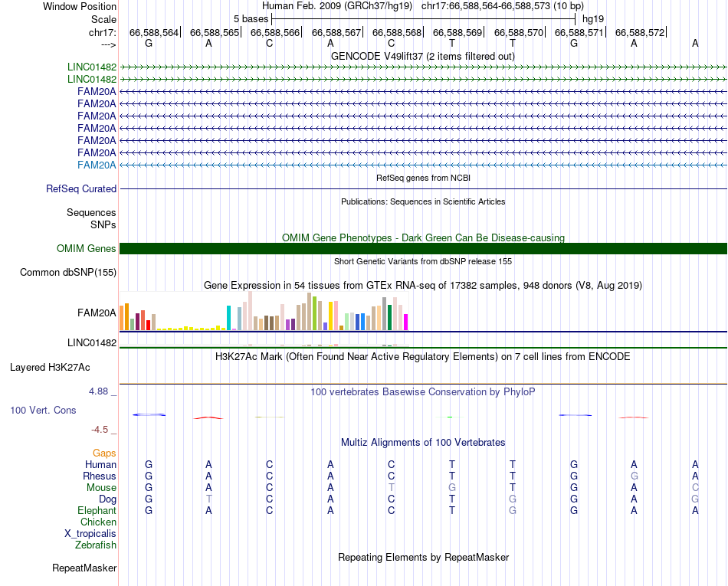Viewport: 728px width, 586px height.
Task: Click the 66,588,568 ruler position
Action: click(397, 32)
